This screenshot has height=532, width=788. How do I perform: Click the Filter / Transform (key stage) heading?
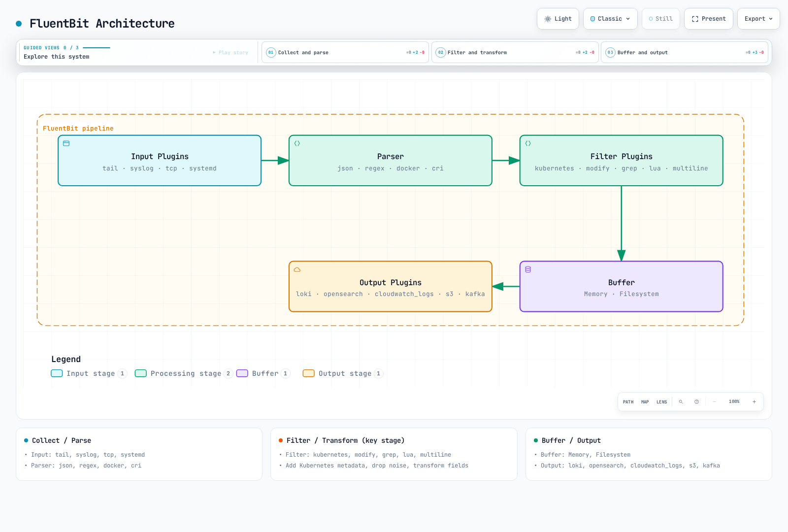(345, 440)
